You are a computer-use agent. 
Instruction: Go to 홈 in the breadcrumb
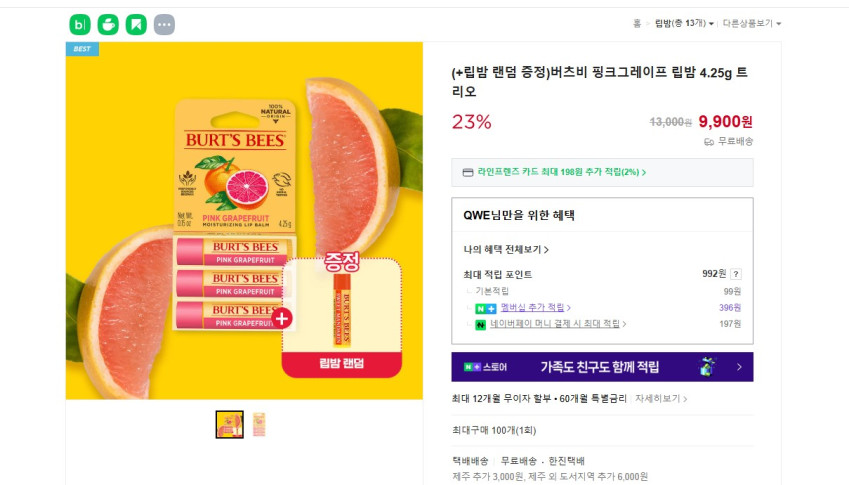(637, 23)
